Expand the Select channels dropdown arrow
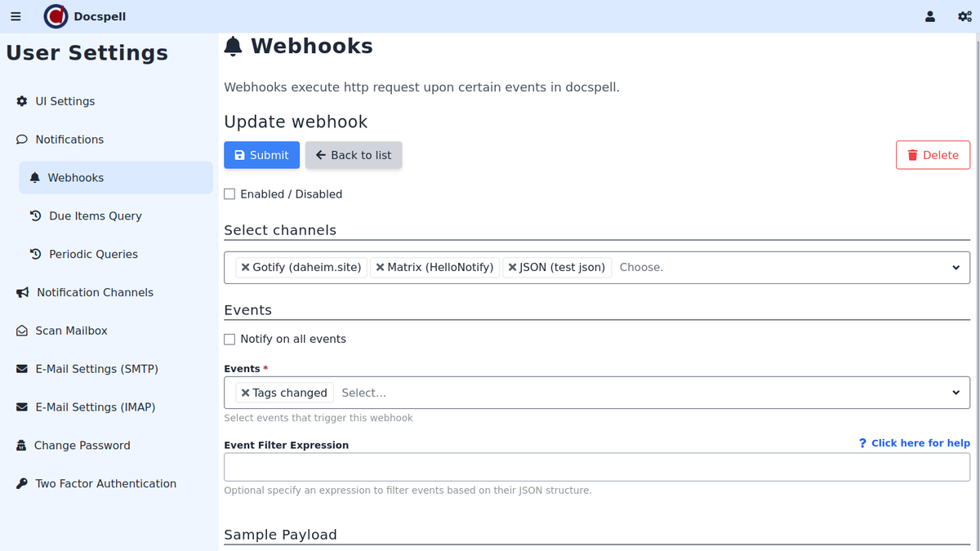This screenshot has height=551, width=980. tap(955, 268)
